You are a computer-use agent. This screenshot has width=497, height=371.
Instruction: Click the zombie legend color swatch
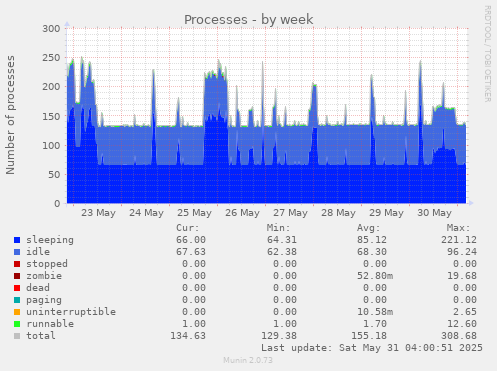(17, 276)
